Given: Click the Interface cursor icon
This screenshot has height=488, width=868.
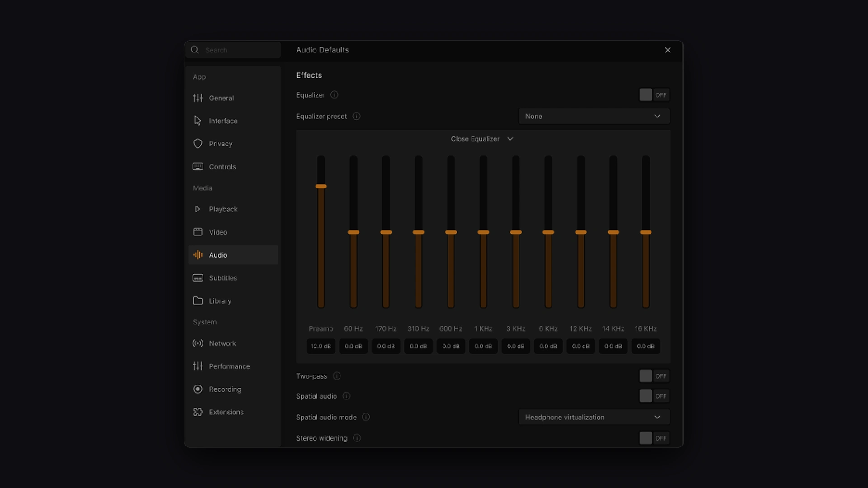Looking at the screenshot, I should (198, 121).
